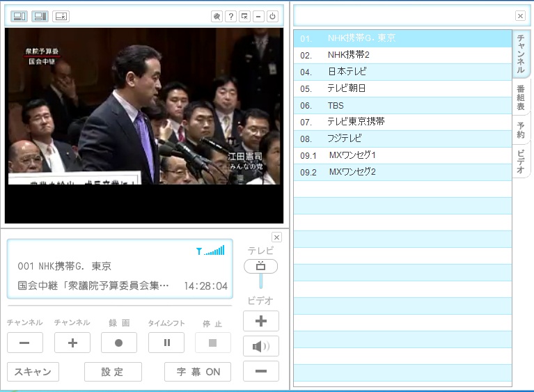Switch to compact video-only view icon
The width and height of the screenshot is (534, 392).
pyautogui.click(x=61, y=16)
